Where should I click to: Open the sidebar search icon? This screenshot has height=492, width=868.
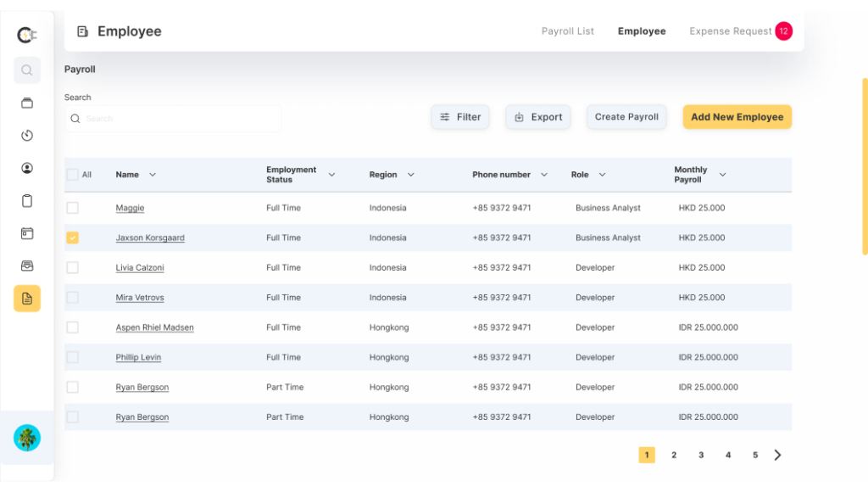(x=26, y=70)
